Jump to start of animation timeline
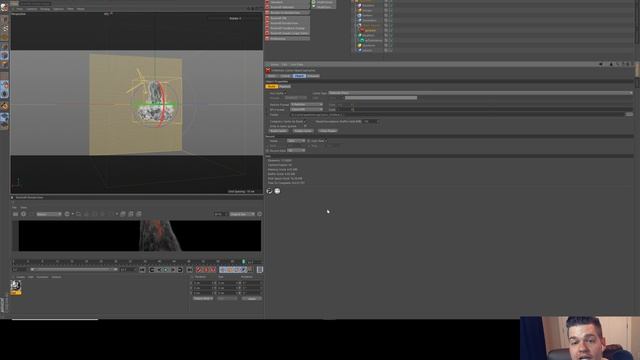This screenshot has height=360, width=640. pos(142,270)
